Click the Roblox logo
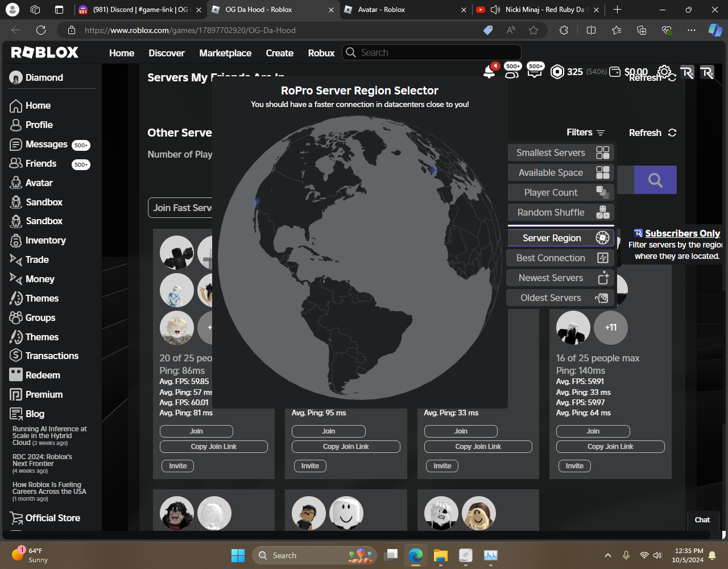 tap(45, 52)
